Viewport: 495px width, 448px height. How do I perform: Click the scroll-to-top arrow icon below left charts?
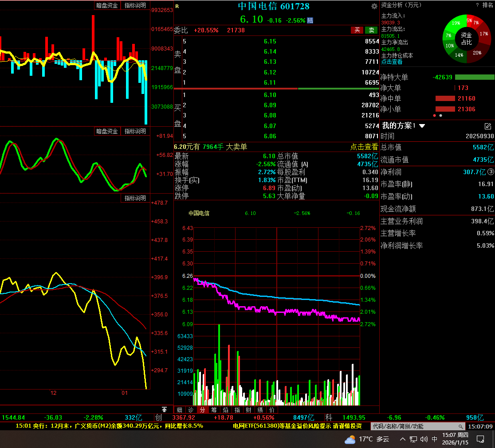point(164,409)
